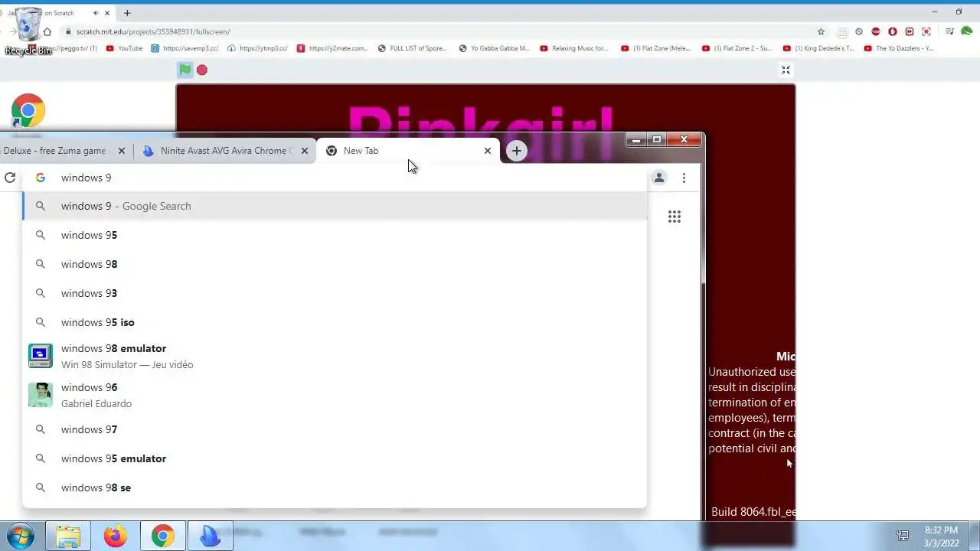
Task: Choose the windows 98 se suggestion
Action: 335,487
